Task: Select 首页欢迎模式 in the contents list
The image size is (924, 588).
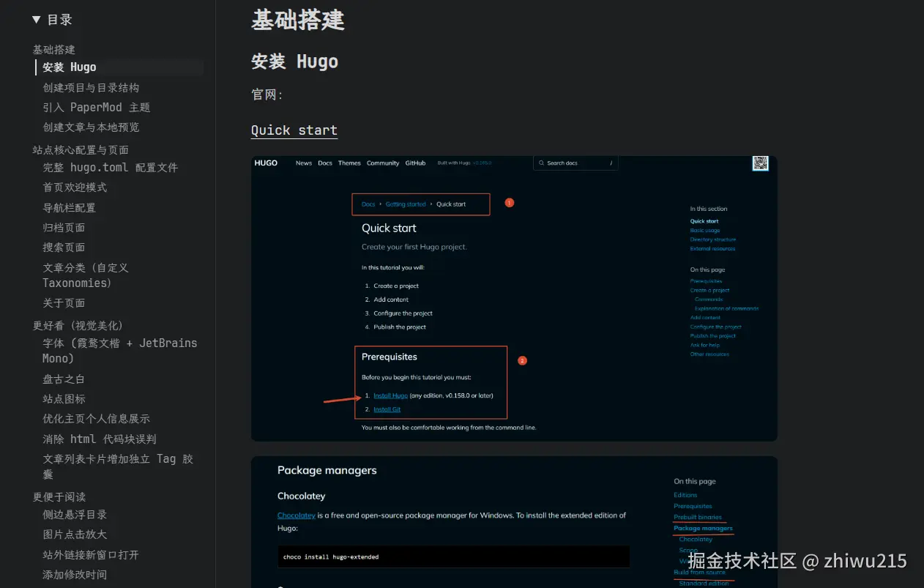Action: 75,187
